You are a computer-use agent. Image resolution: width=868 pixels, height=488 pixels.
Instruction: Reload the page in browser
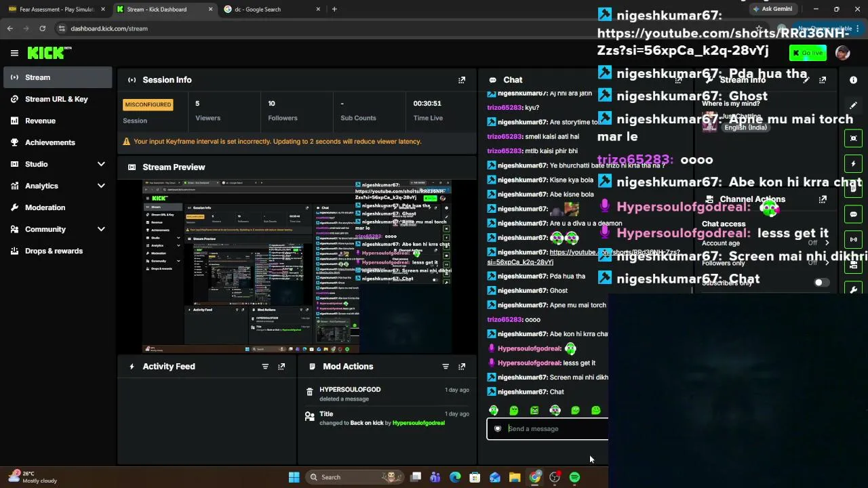[x=42, y=28]
